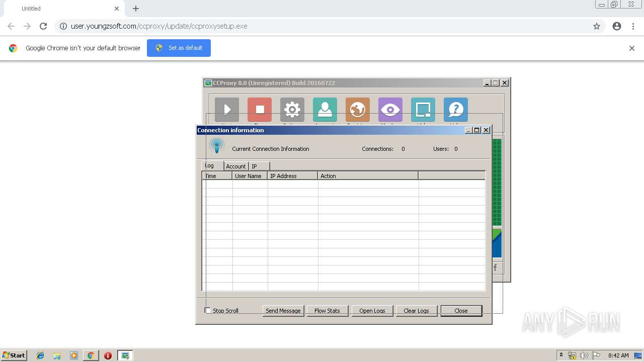Open the purple eye Monitor icon
644x362 pixels.
[x=390, y=110]
